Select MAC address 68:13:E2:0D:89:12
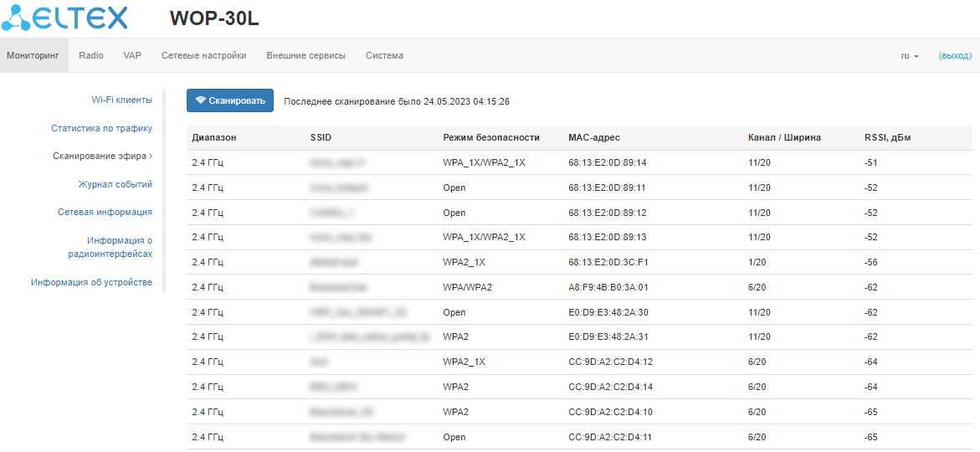 (x=608, y=213)
